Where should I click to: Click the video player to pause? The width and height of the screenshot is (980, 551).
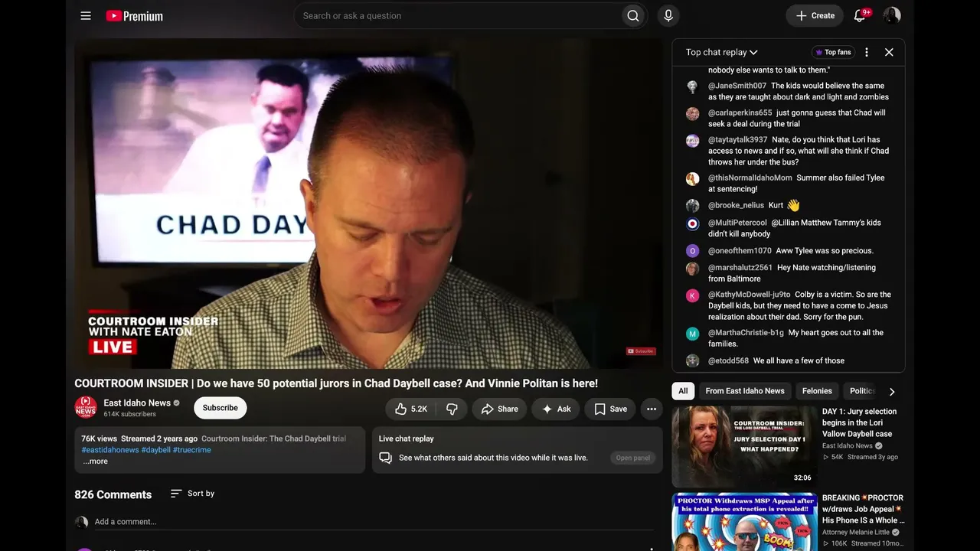(x=369, y=204)
